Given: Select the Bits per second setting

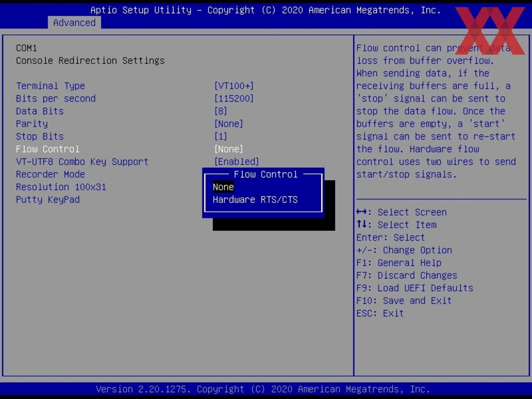Looking at the screenshot, I should [56, 98].
